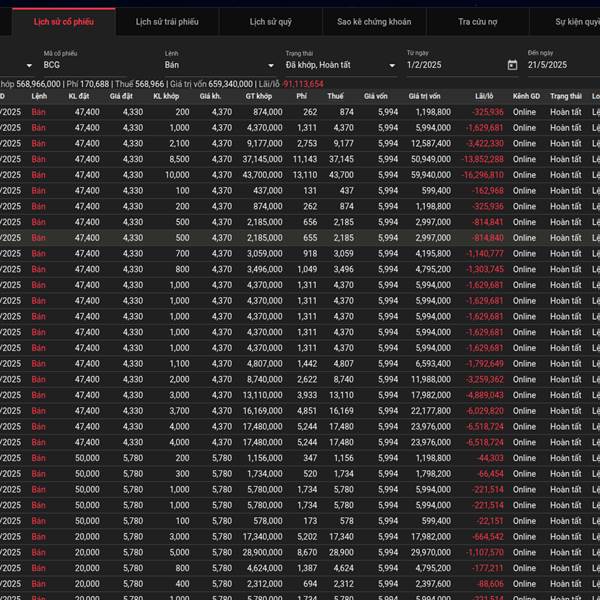Open the Lịch sử trái phiếu tab
The width and height of the screenshot is (600, 600).
[167, 22]
